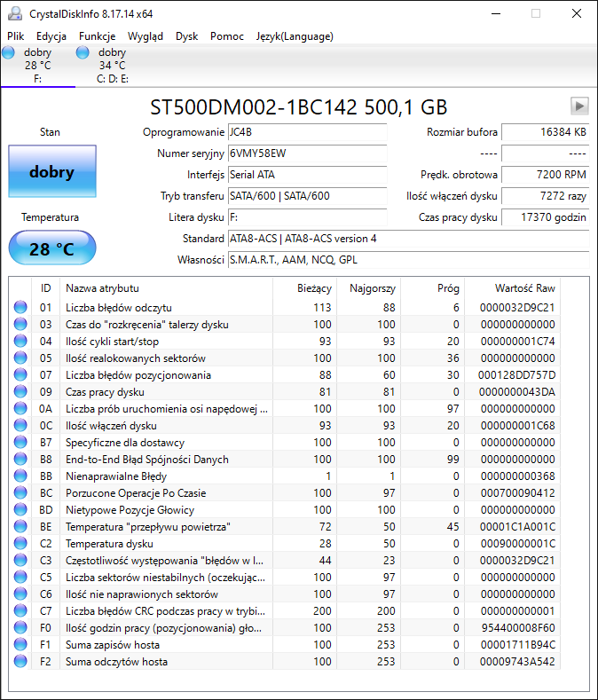This screenshot has height=700, width=598.
Task: Click the blue 'dobry' health status button
Action: pos(52,171)
